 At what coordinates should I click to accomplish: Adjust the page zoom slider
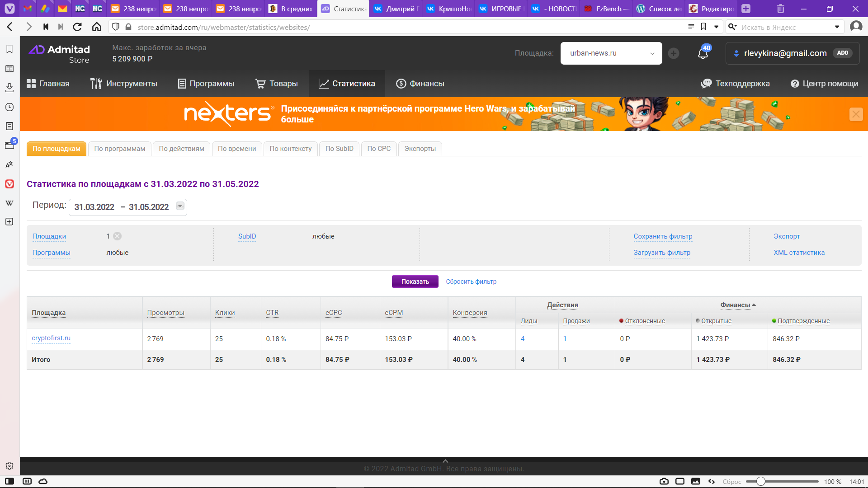pyautogui.click(x=761, y=481)
